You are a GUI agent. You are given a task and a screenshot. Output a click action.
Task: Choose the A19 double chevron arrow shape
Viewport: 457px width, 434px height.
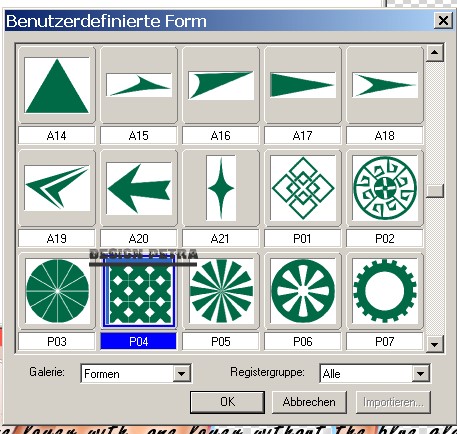pyautogui.click(x=57, y=188)
